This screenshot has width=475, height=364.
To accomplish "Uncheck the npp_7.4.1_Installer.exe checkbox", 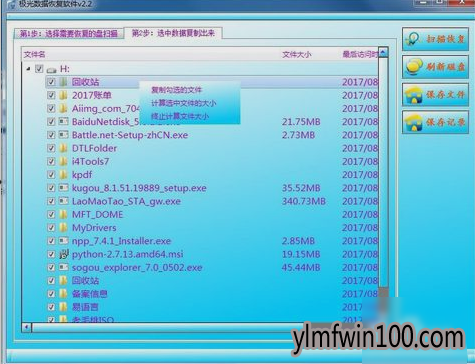I will 51,241.
